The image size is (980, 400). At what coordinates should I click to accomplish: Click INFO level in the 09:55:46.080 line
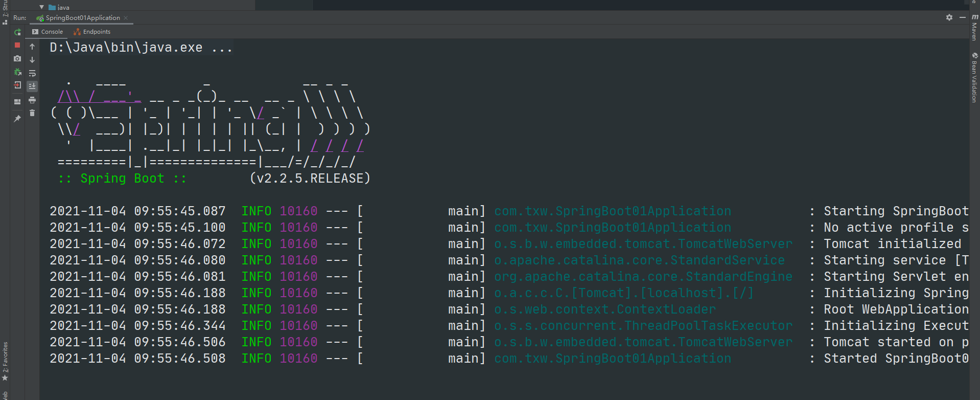click(256, 260)
